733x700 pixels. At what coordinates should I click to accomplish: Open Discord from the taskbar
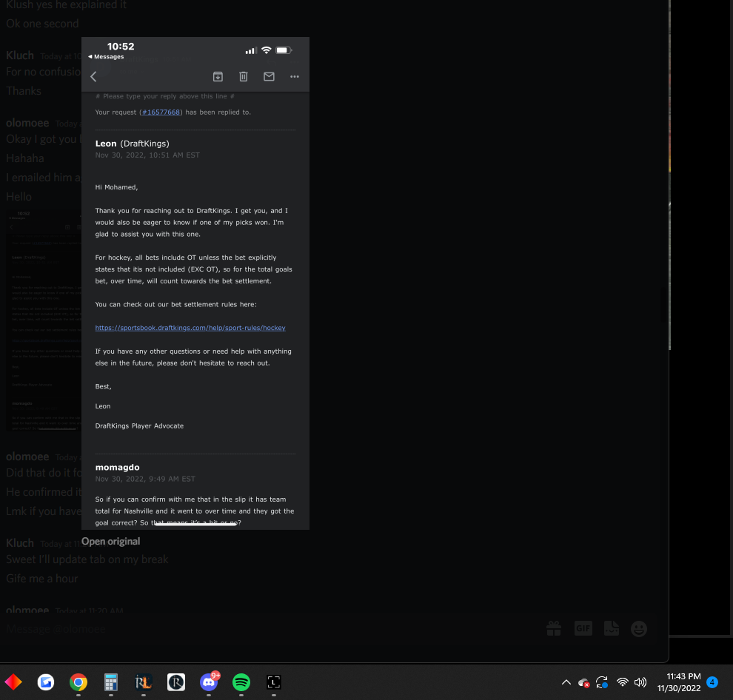pyautogui.click(x=209, y=682)
